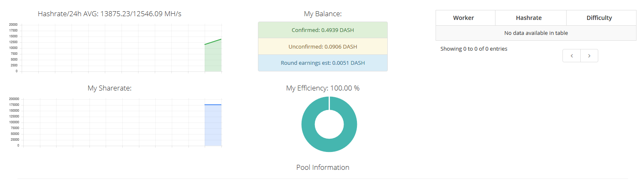This screenshot has width=644, height=186.
Task: Click the 'No data available in table' row
Action: click(536, 33)
